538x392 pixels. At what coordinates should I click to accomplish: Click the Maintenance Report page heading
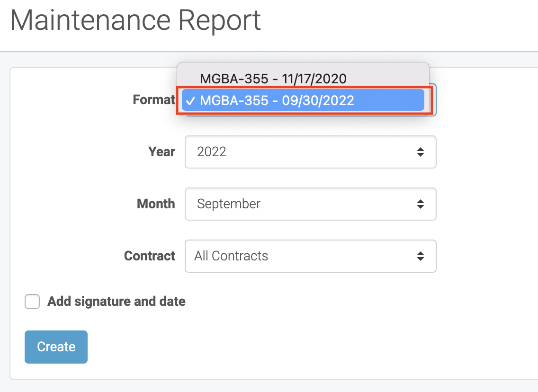click(135, 20)
